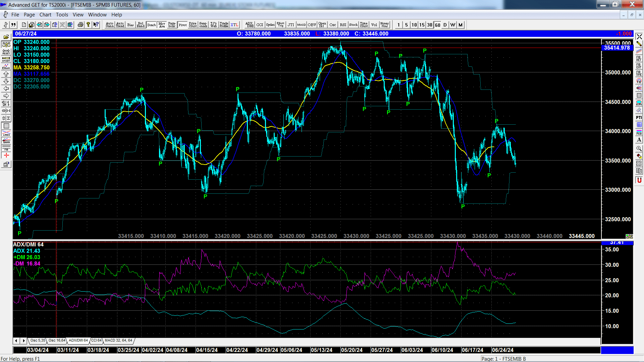
Task: Open the STUDY tool in left sidebar
Action: (6, 59)
